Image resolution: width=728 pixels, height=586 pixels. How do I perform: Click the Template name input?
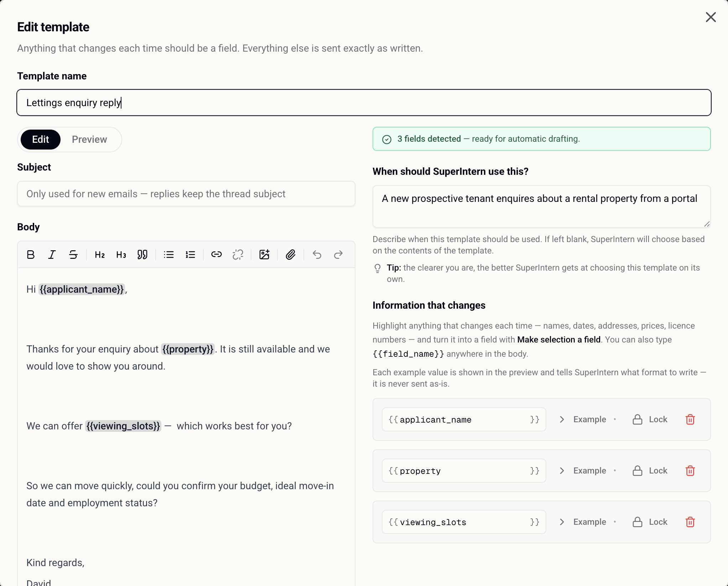[x=364, y=103]
